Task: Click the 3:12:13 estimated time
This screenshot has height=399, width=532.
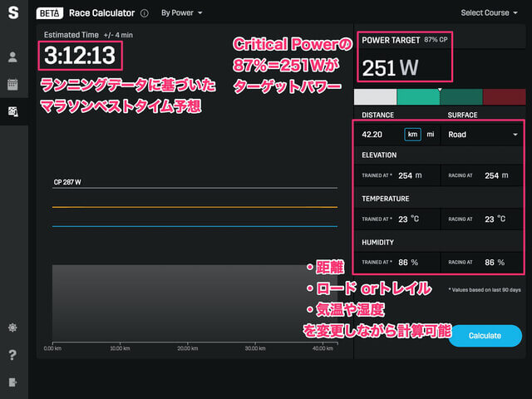Action: (80, 56)
